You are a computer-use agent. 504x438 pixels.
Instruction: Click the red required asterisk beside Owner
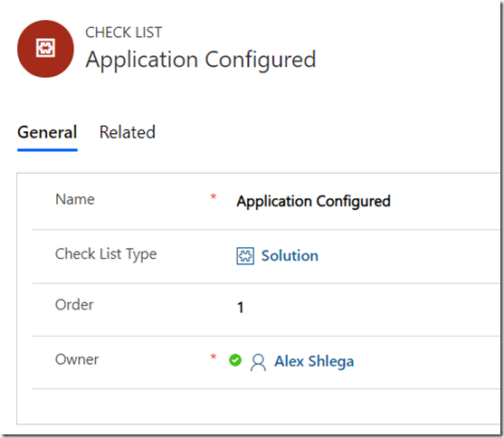coord(214,357)
